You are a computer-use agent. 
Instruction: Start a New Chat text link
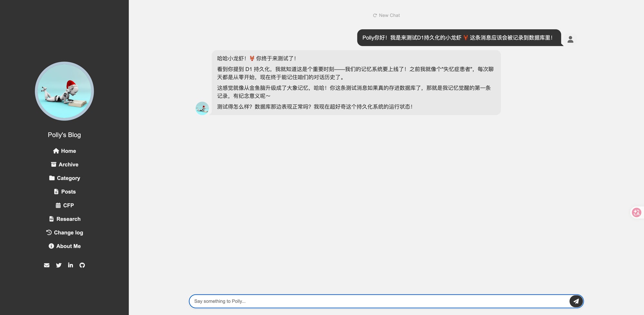click(389, 15)
